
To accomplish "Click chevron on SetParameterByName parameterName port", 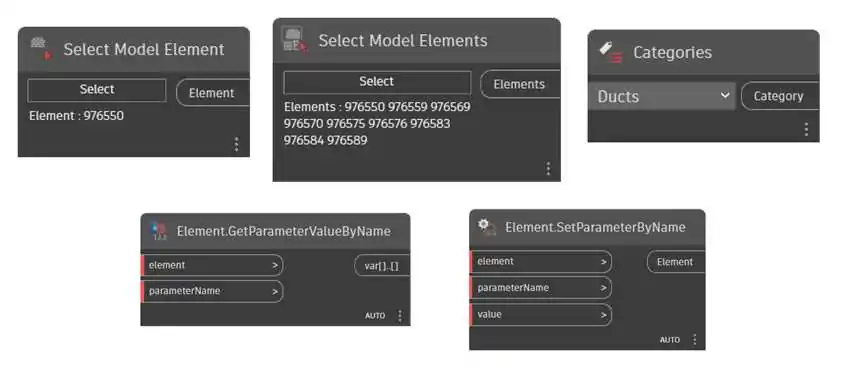I will [x=603, y=288].
